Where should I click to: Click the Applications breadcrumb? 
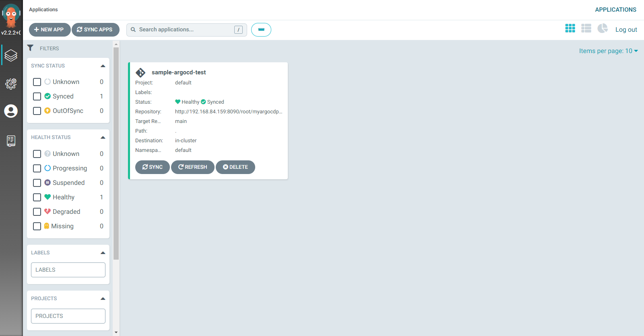pos(43,10)
